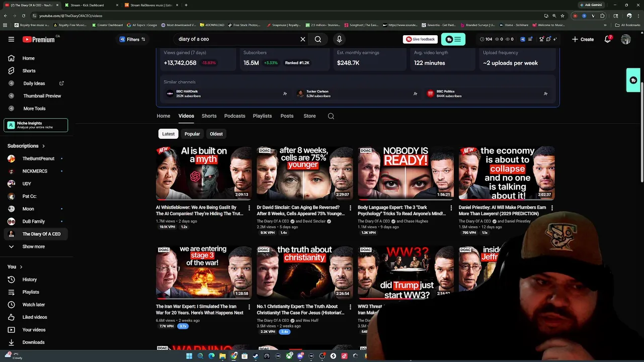Screen dimensions: 644x362
Task: Open options for AI Whistleblower video
Action: pos(249,208)
